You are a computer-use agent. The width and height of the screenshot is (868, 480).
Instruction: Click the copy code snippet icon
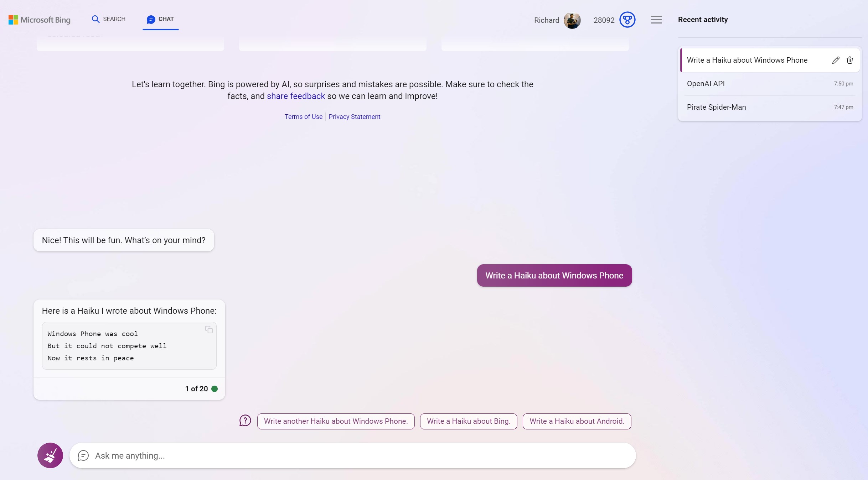click(x=209, y=330)
